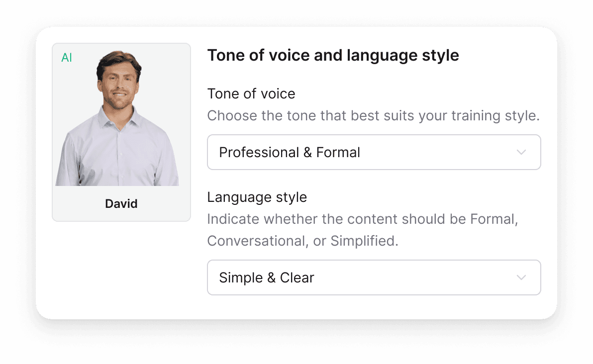Click David's shirt in the avatar image
Image resolution: width=593 pixels, height=364 pixels.
118,151
